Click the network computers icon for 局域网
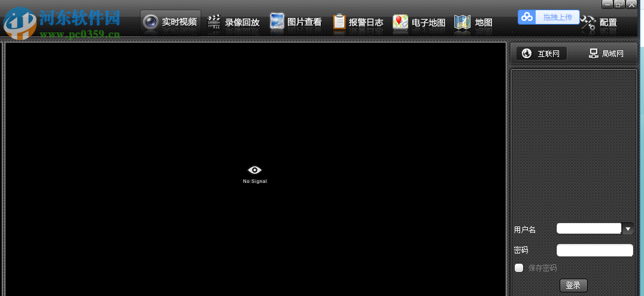The image size is (644, 296). pyautogui.click(x=594, y=53)
